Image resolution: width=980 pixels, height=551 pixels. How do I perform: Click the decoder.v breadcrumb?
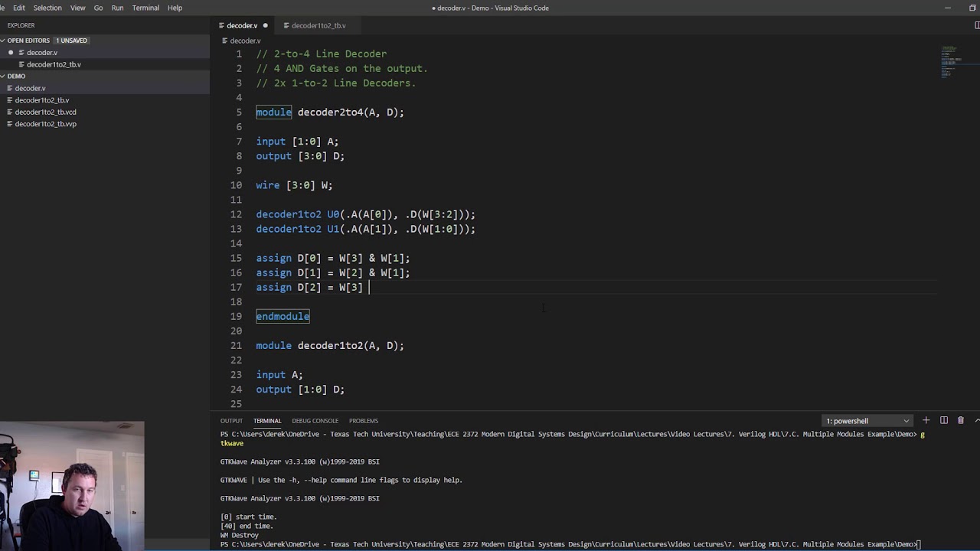245,41
